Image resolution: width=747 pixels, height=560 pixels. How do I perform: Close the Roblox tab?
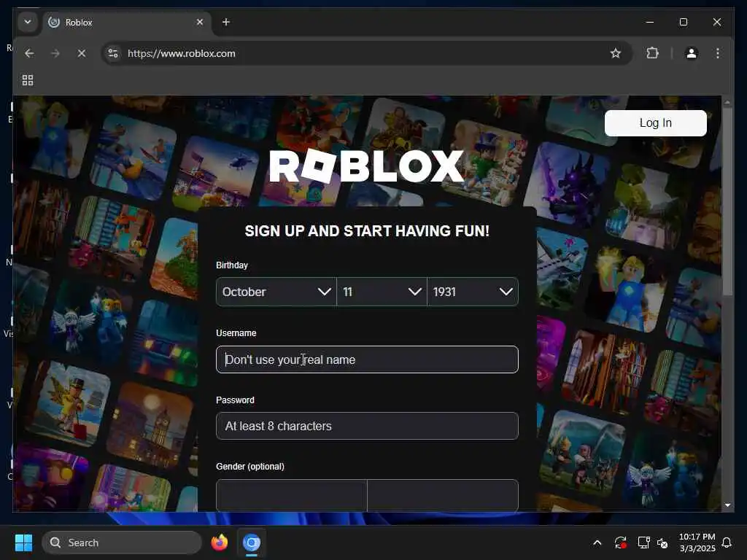pyautogui.click(x=200, y=22)
